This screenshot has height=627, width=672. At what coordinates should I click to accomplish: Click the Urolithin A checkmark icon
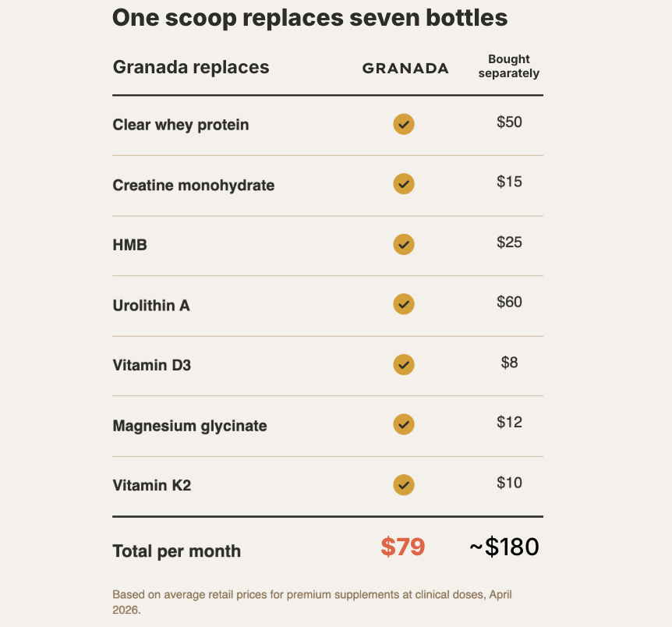coord(404,304)
